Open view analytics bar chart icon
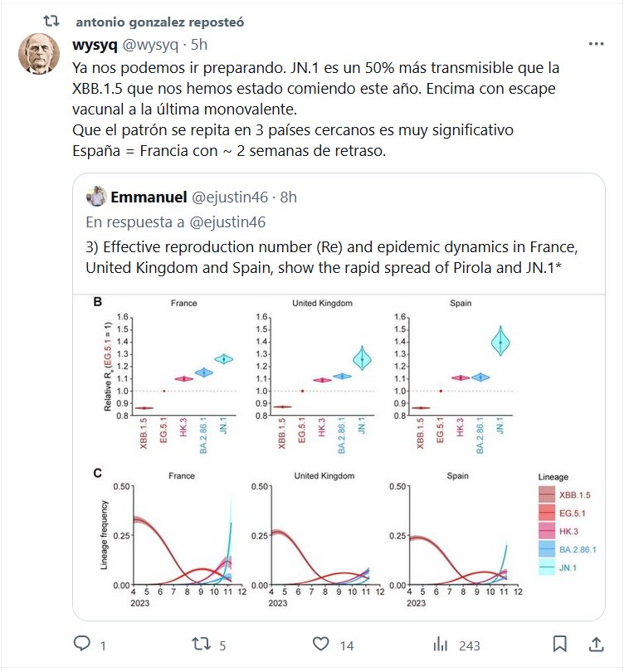Viewport: 634px width, 672px height. tap(440, 645)
